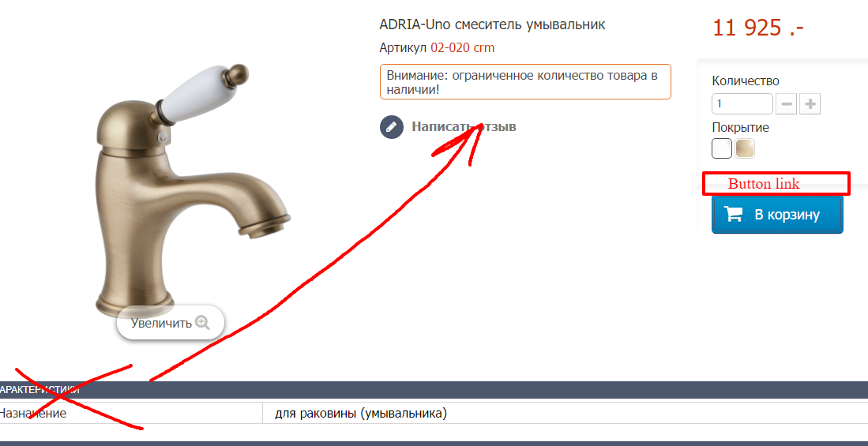Click the magnifier icon in Увеличить

[203, 323]
